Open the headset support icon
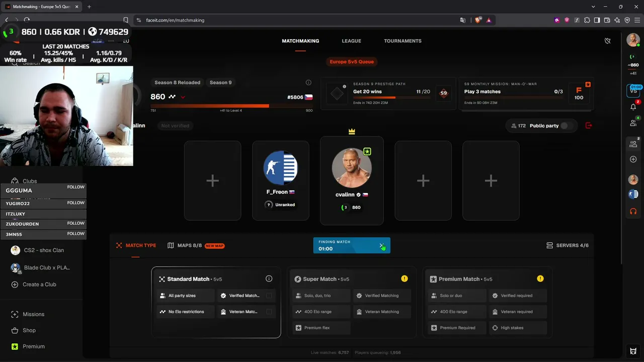 click(x=633, y=211)
